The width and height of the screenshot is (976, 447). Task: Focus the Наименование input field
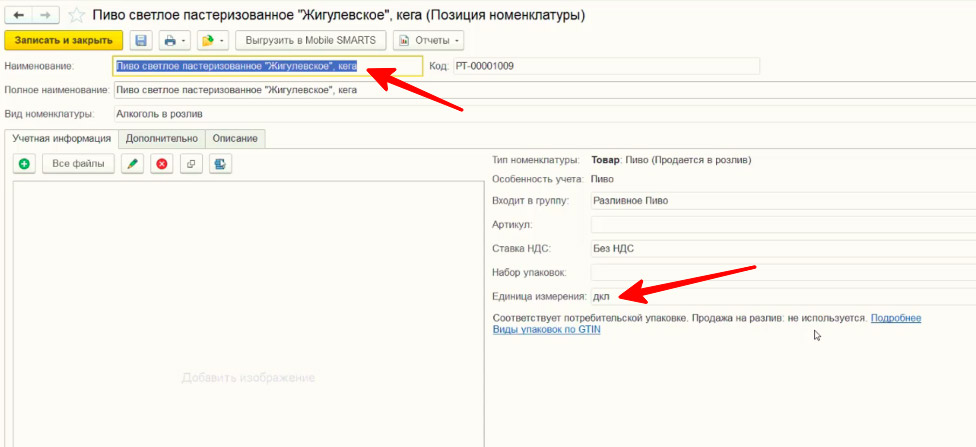(268, 66)
